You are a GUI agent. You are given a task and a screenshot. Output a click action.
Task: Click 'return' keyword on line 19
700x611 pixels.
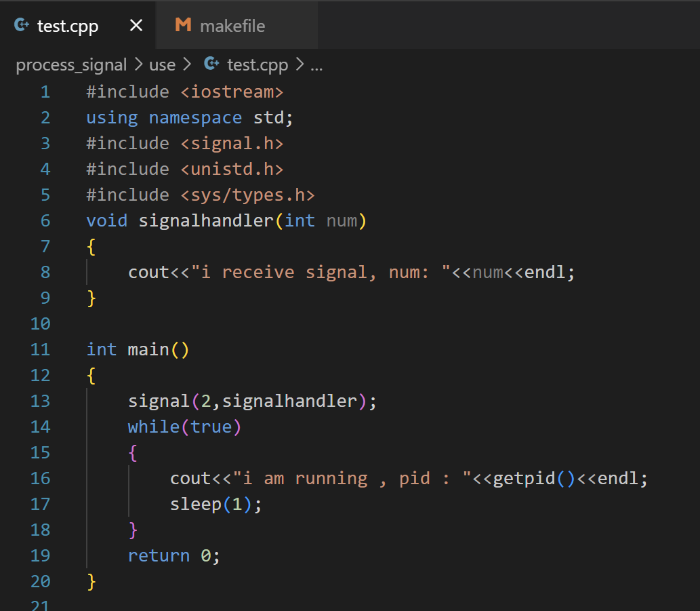coord(159,555)
